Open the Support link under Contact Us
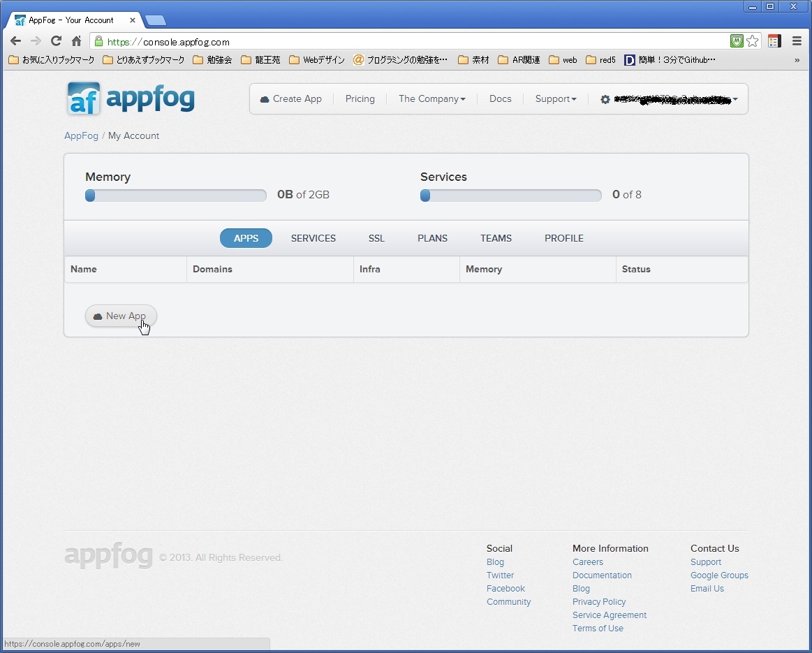Viewport: 812px width, 653px height. point(706,562)
